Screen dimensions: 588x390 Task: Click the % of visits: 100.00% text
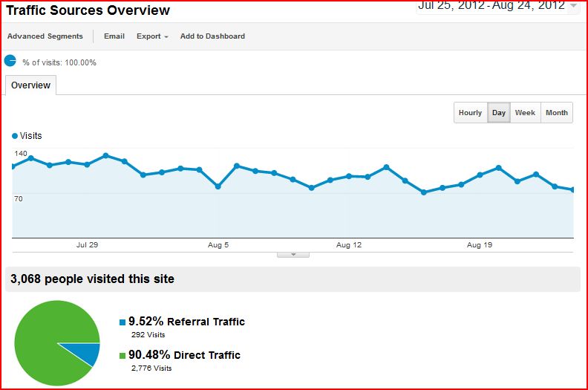[x=59, y=62]
